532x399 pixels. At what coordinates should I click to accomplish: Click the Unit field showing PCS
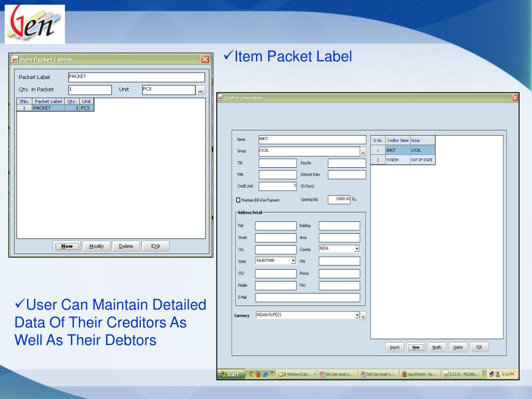point(169,89)
